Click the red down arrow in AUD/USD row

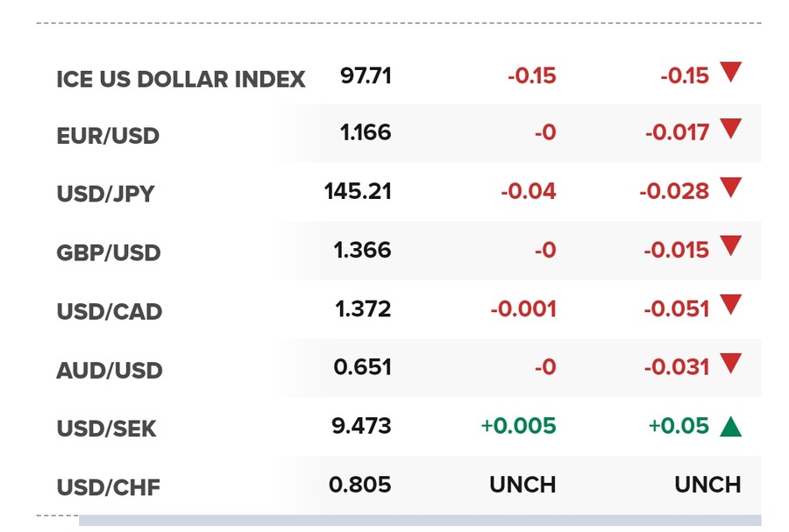pyautogui.click(x=730, y=364)
